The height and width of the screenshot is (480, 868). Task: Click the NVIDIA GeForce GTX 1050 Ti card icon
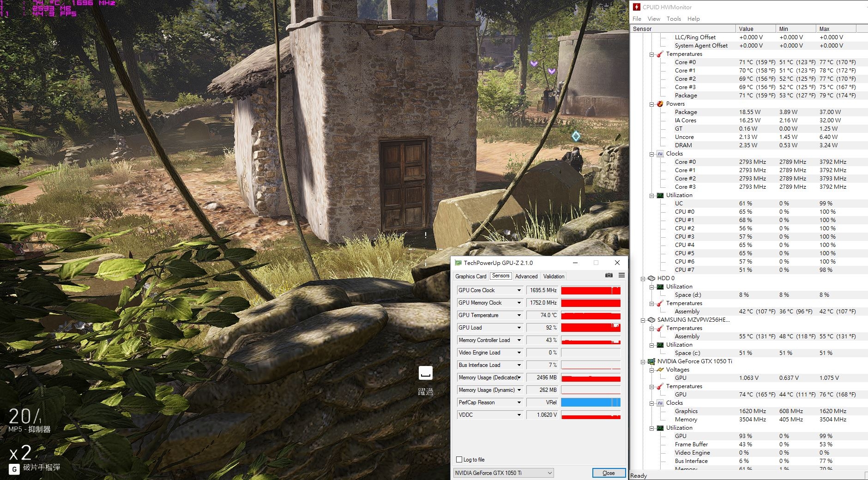(x=651, y=361)
